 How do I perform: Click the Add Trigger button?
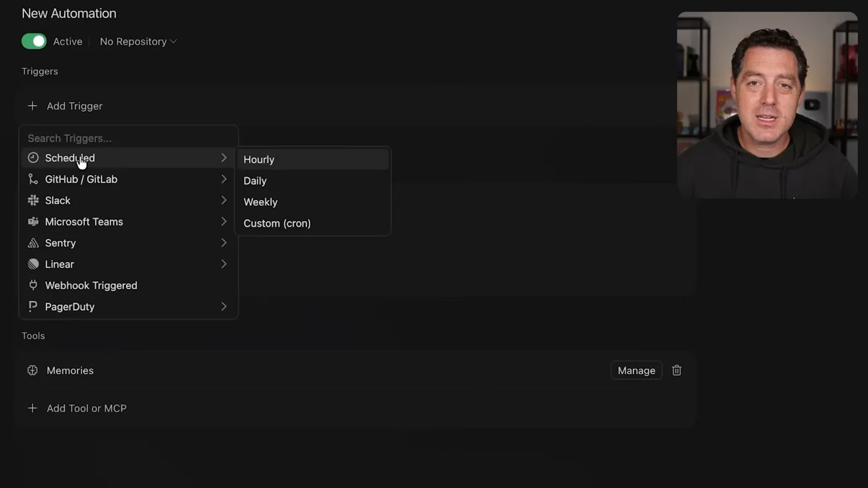point(74,106)
